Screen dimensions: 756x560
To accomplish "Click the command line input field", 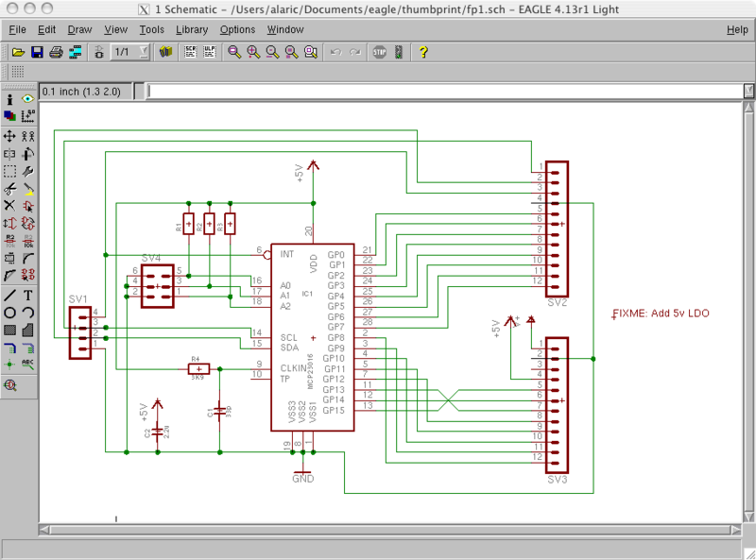I will point(444,92).
